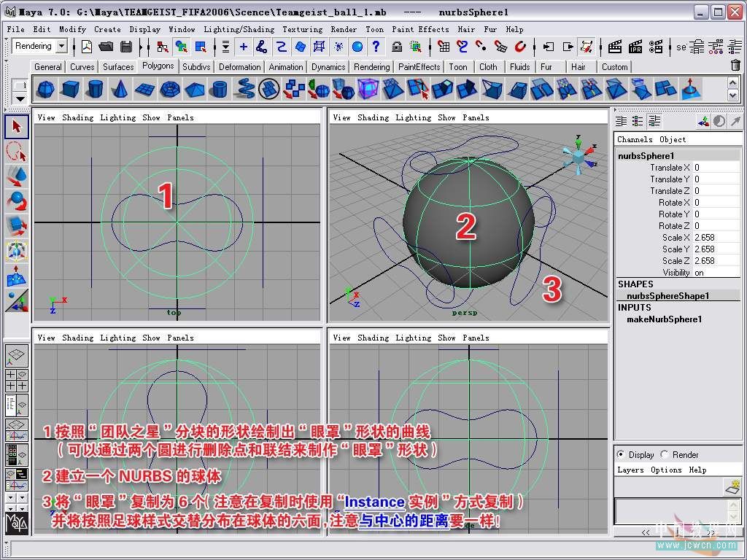This screenshot has height=560, width=747.
Task: Open the Surfaces shelf tab
Action: tap(118, 66)
